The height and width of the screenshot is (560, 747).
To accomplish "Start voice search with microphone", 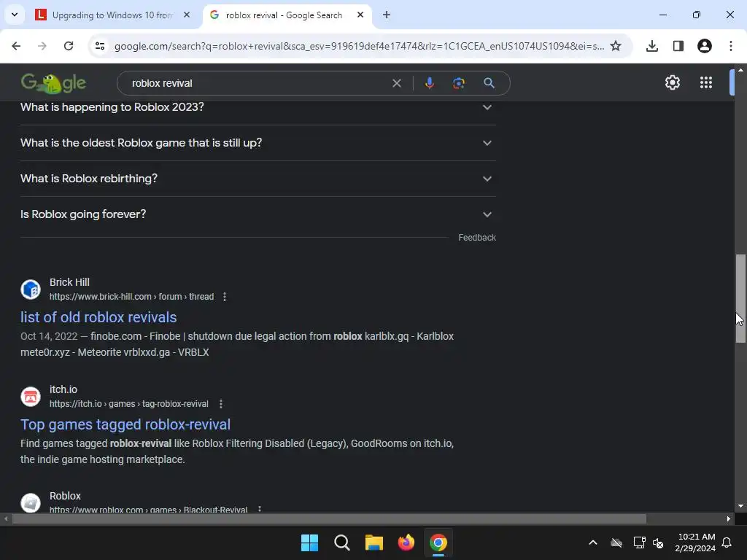I will [429, 83].
